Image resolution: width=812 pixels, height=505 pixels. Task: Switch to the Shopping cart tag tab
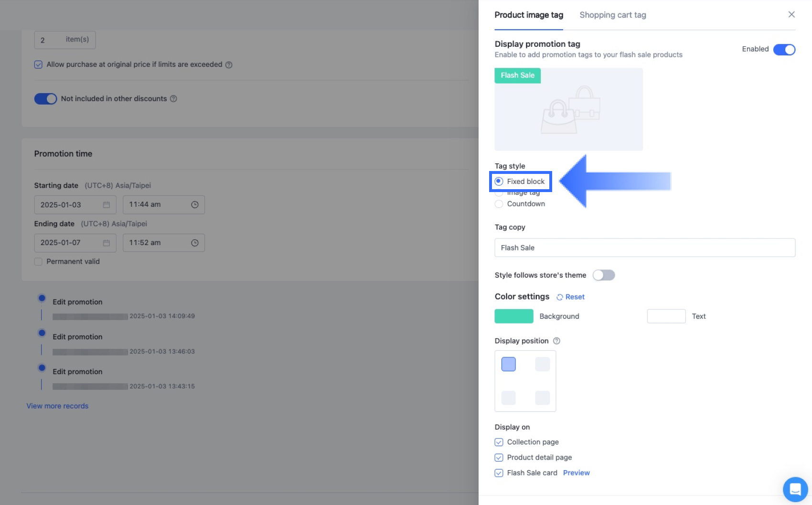click(x=612, y=15)
